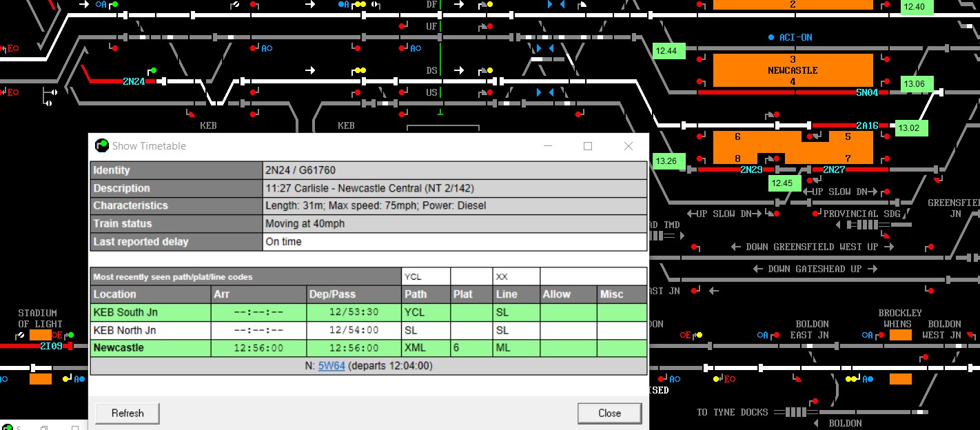This screenshot has height=430, width=980.
Task: Click the orange platform 2 block
Action: (x=793, y=5)
